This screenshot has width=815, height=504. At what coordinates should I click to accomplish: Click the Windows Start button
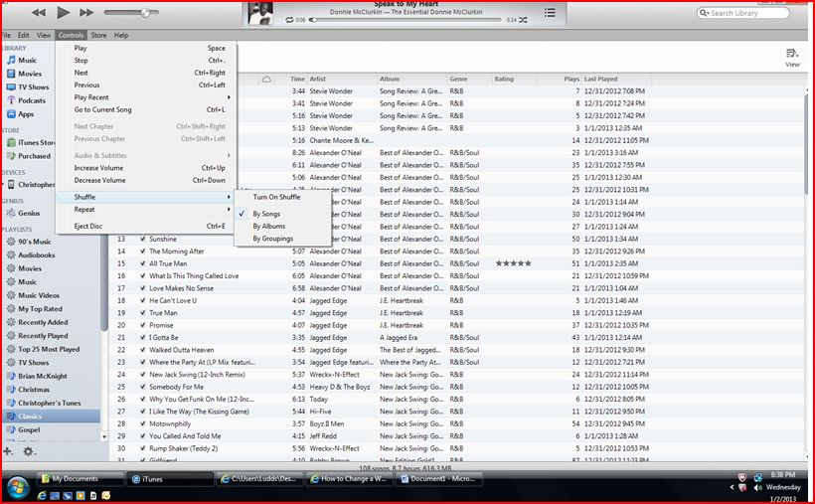18,487
